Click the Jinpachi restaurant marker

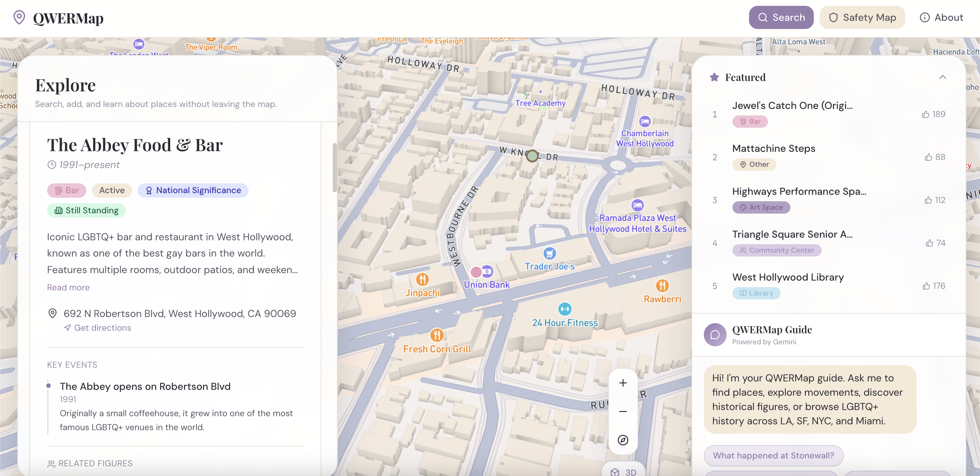coord(422,279)
